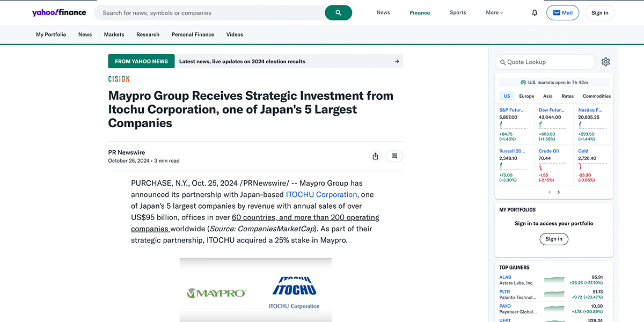Select the Asia markets tab
Image resolution: width=644 pixels, height=322 pixels.
[x=547, y=96]
